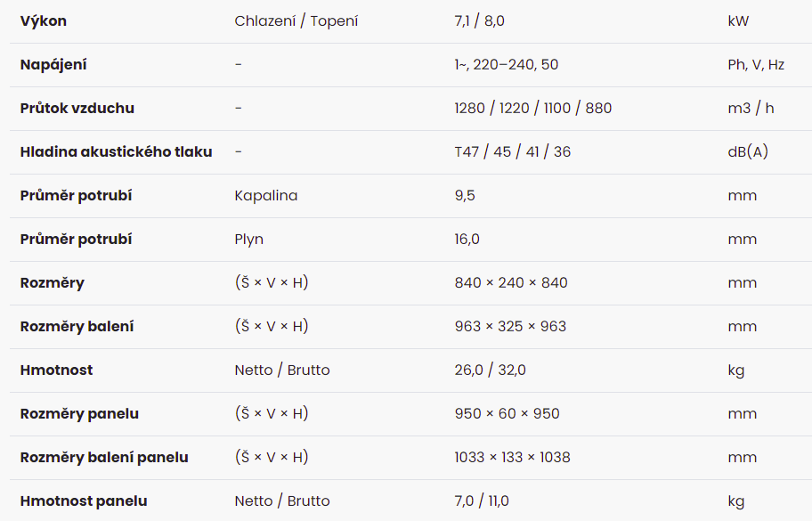812x521 pixels.
Task: Click the Výkon row label
Action: [44, 21]
